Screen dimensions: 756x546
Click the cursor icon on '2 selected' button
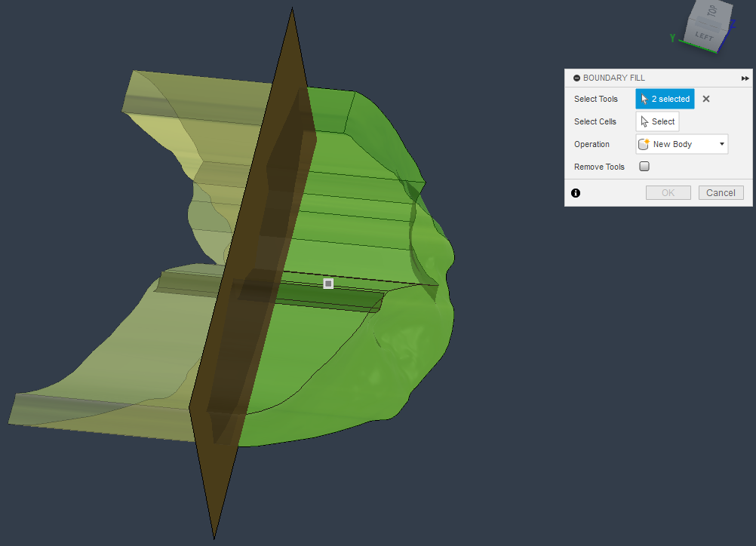click(645, 99)
